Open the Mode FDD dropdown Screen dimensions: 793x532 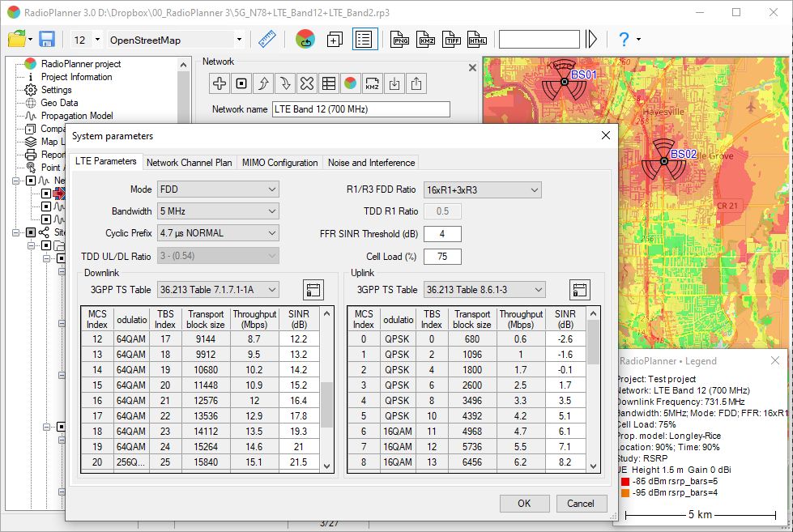(x=218, y=189)
